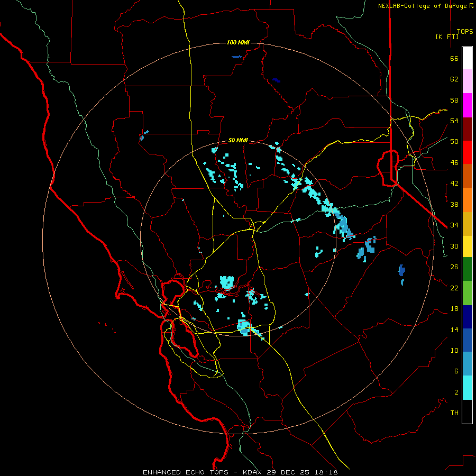The image size is (476, 476).
Task: Click the "TOPS" legend title
Action: coord(465,32)
